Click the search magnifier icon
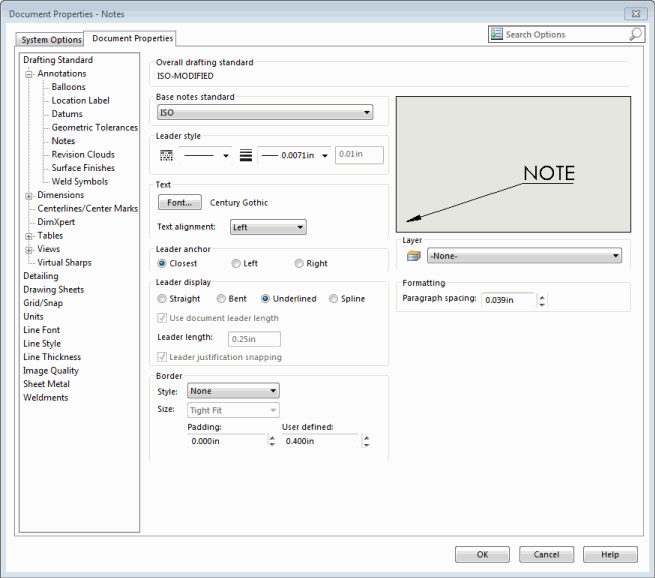 click(x=635, y=34)
